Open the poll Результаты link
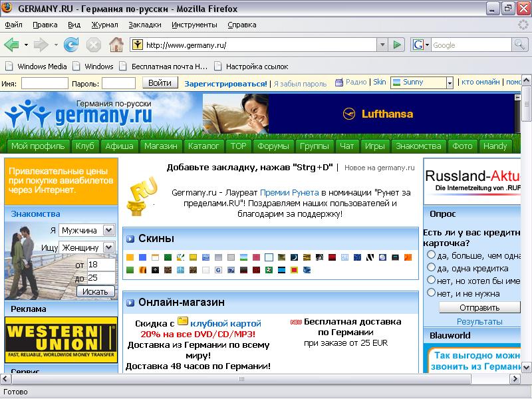The image size is (532, 399). point(479,321)
